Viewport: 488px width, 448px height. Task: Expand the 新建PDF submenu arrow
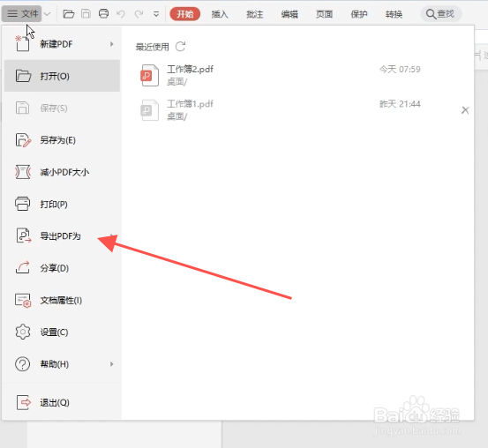click(112, 44)
